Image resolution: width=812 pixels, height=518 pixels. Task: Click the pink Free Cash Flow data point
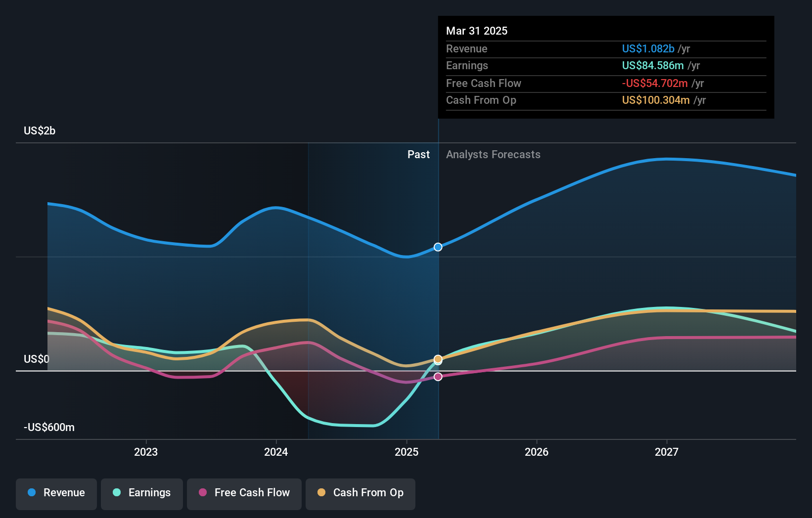(x=438, y=377)
